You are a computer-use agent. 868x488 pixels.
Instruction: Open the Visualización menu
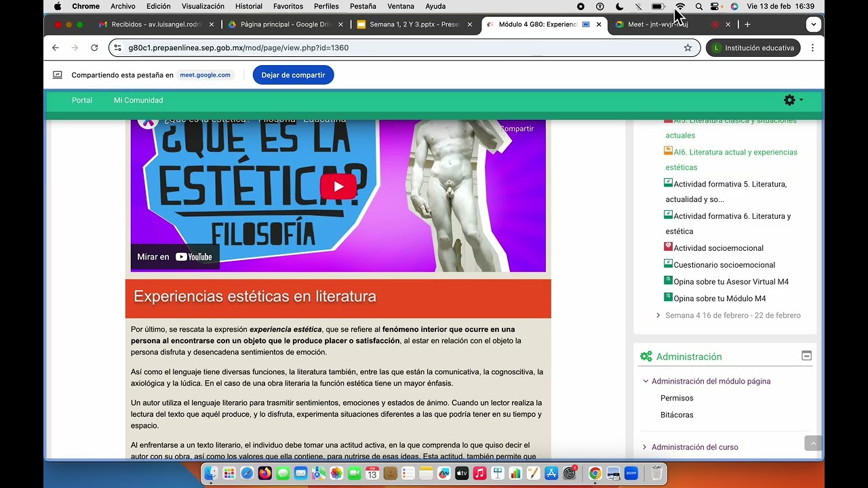tap(203, 6)
